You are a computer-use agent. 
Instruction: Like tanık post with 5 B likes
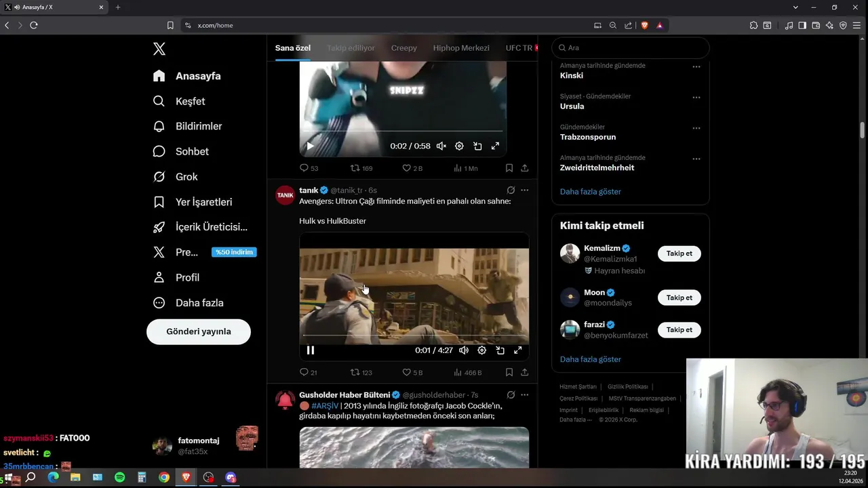click(x=412, y=372)
